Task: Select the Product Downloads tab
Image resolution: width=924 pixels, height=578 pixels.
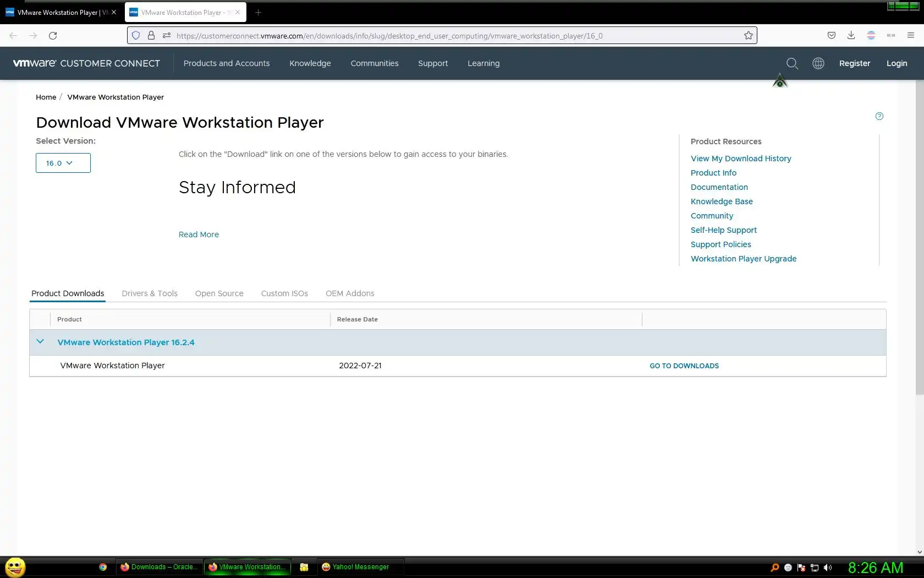Action: coord(68,293)
